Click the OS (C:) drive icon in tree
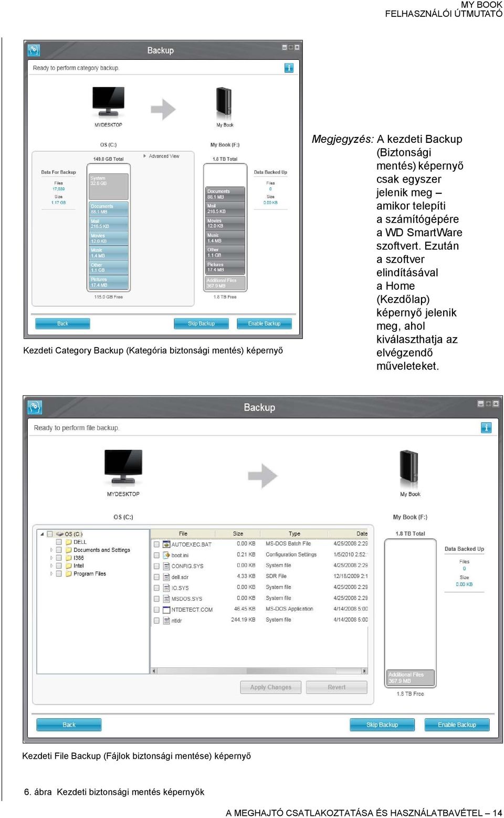This screenshot has height=818, width=504. click(x=60, y=534)
